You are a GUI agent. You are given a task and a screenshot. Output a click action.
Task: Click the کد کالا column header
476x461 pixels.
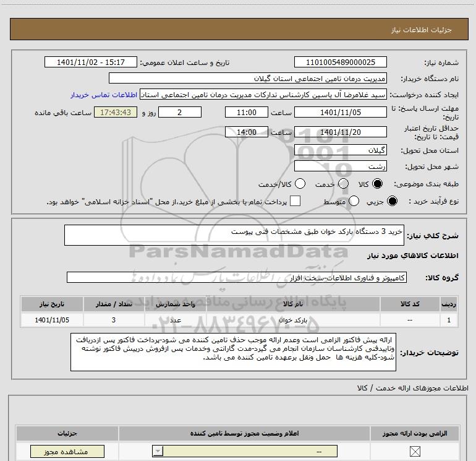point(410,304)
